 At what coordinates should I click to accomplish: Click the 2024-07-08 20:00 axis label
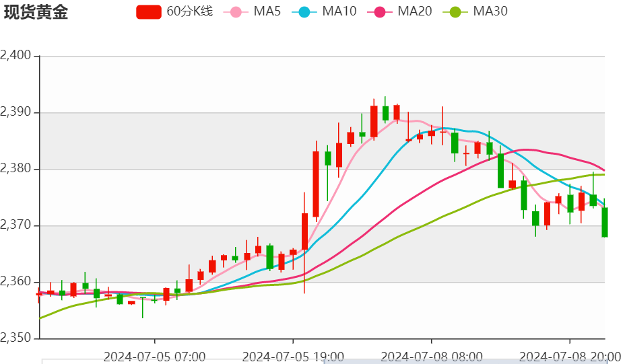(570, 357)
